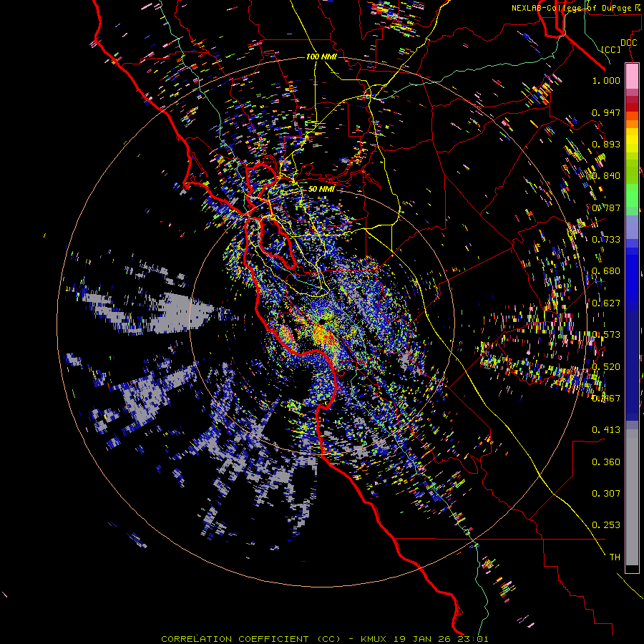
Task: Click the "50 NMI" range ring label
Action: pos(321,189)
